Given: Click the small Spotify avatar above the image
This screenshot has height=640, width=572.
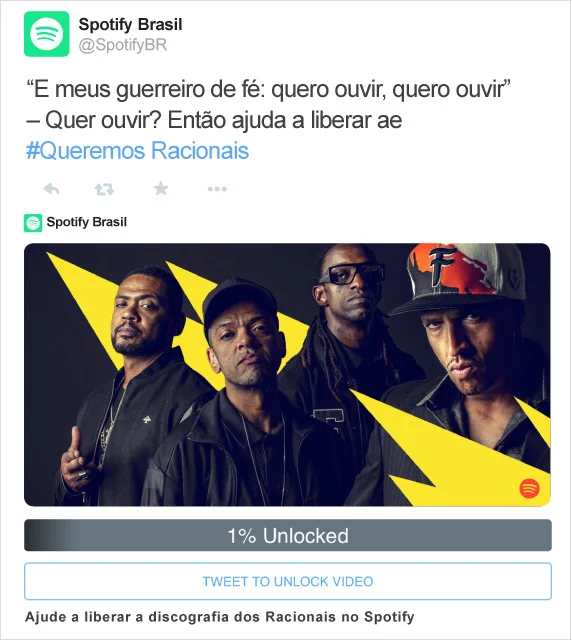Looking at the screenshot, I should coord(33,223).
